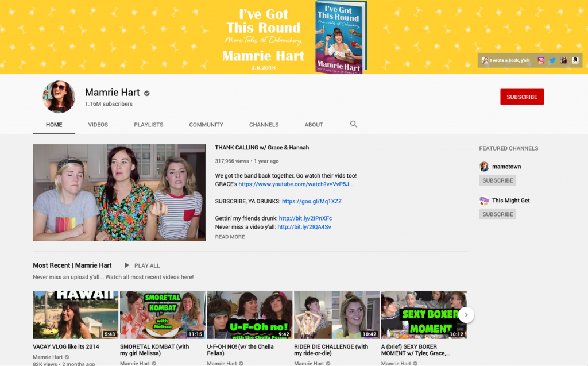This screenshot has width=588, height=366.
Task: Open the This Might Get channel avatar
Action: point(484,201)
